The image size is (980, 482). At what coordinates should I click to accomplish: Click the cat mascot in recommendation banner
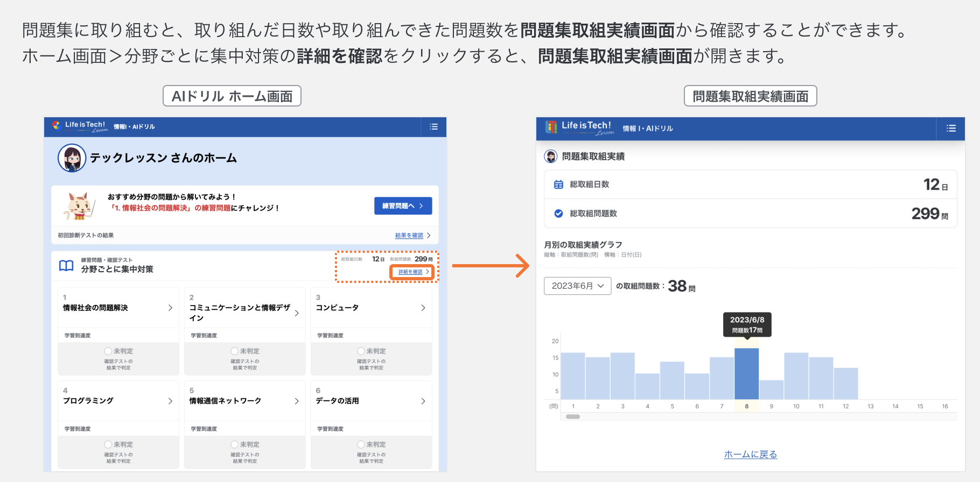tap(80, 206)
